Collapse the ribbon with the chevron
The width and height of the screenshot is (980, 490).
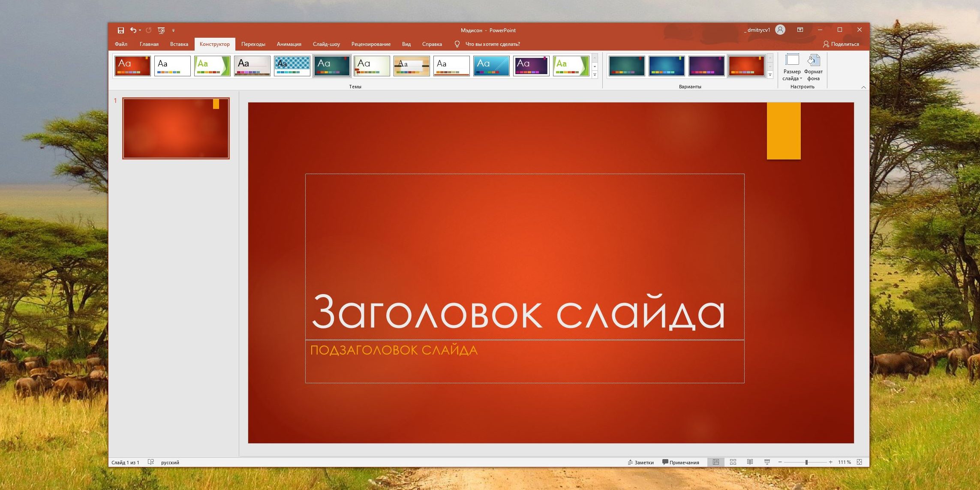click(863, 87)
